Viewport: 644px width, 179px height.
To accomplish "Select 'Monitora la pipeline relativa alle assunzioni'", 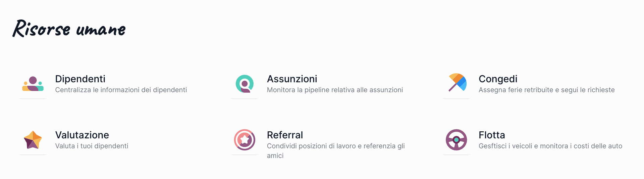I will [335, 90].
